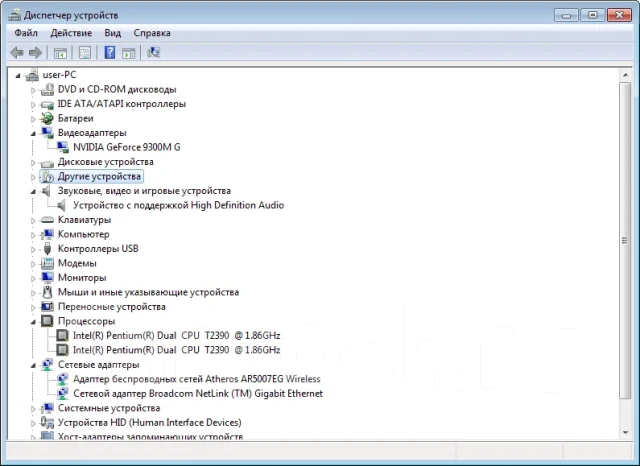The image size is (640, 466).
Task: Select Мониторы category label
Action: (82, 277)
